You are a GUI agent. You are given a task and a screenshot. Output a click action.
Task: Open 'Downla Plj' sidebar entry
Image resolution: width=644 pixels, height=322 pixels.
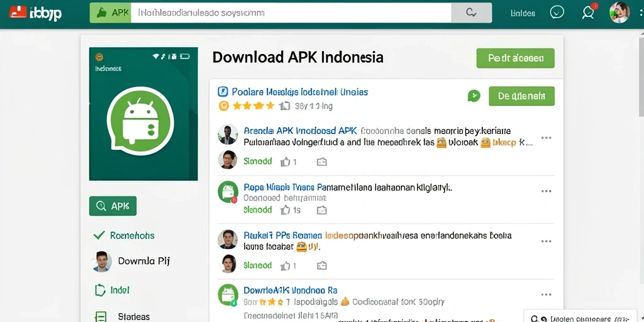tap(144, 260)
